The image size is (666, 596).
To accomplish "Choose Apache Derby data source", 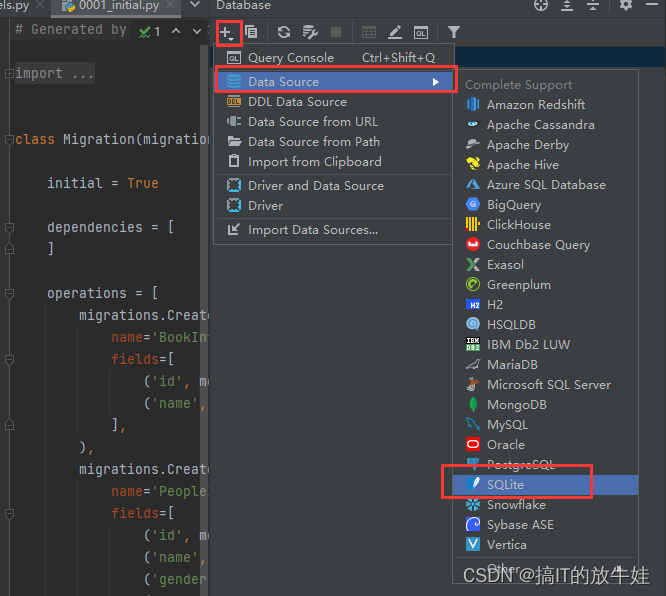I will click(x=546, y=145).
